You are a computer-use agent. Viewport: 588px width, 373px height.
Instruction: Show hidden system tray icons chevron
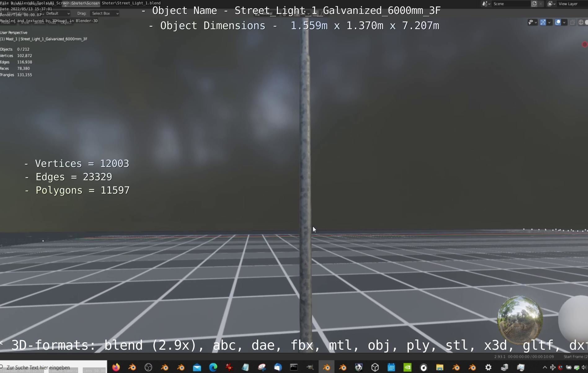[x=545, y=367]
